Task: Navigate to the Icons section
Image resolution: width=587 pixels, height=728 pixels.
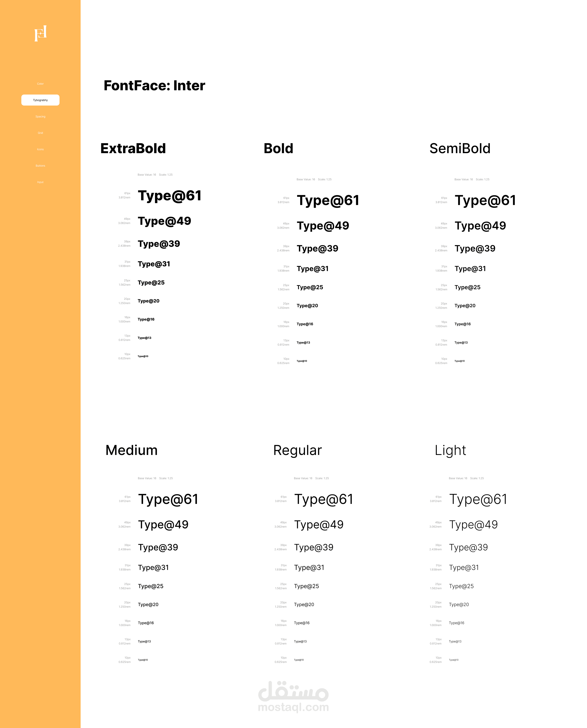Action: pos(40,149)
